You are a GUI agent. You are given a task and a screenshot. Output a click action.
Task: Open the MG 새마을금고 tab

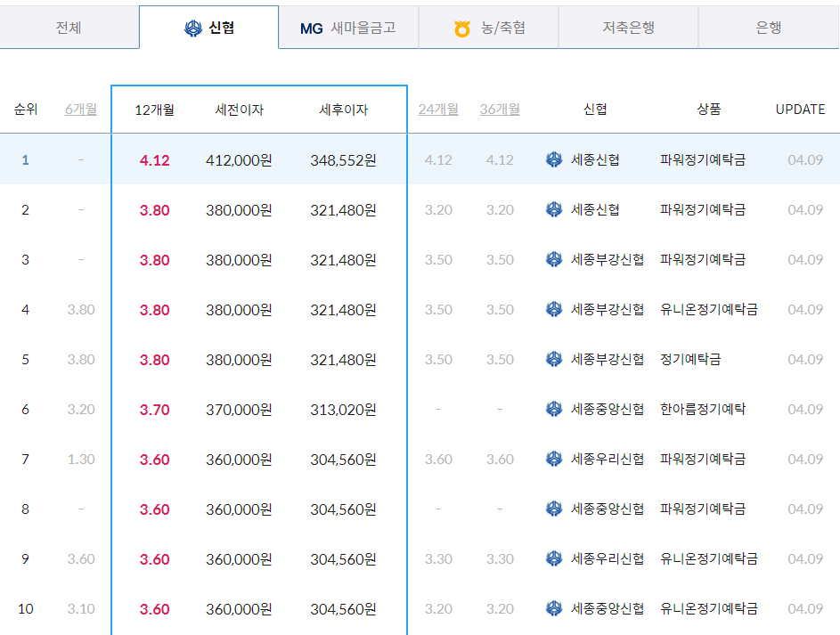point(348,28)
